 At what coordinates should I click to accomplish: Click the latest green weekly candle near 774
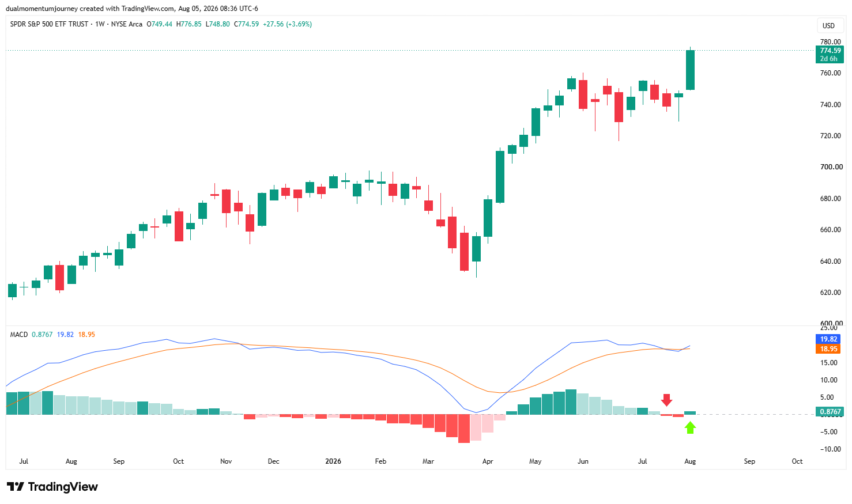pyautogui.click(x=690, y=70)
